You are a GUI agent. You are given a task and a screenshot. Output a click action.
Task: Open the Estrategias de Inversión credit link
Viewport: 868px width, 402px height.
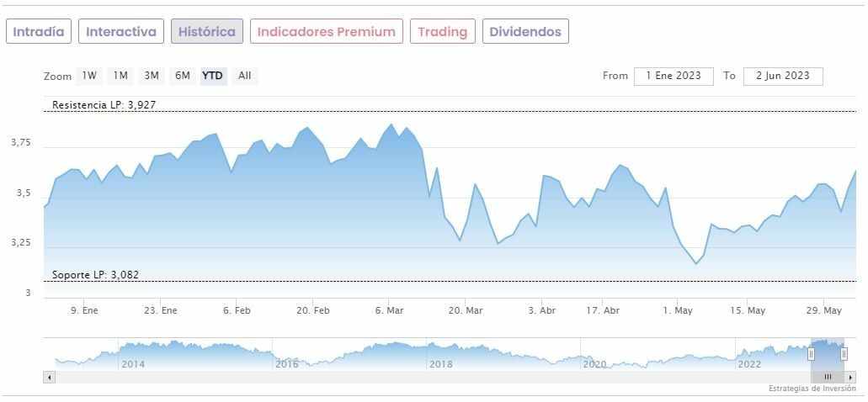814,389
